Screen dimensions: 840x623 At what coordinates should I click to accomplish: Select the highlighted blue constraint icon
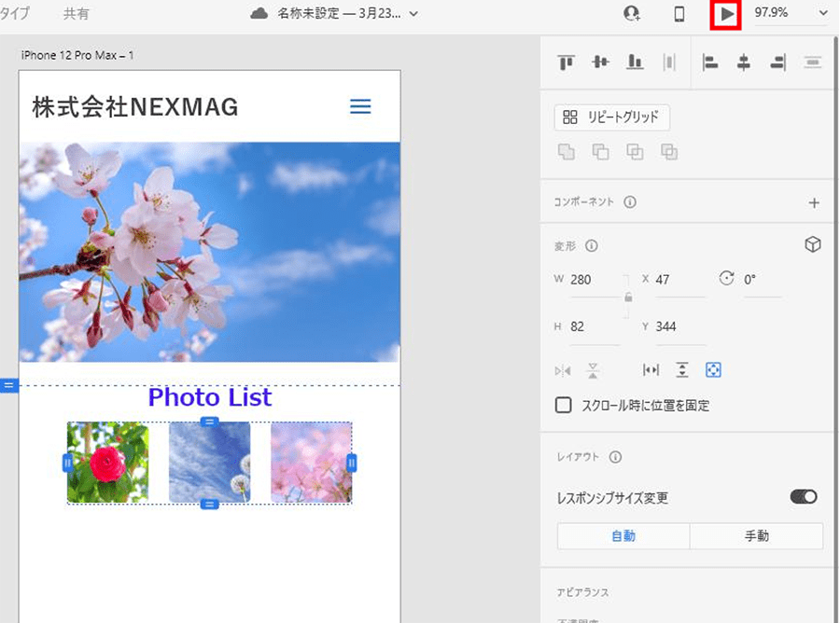click(713, 370)
